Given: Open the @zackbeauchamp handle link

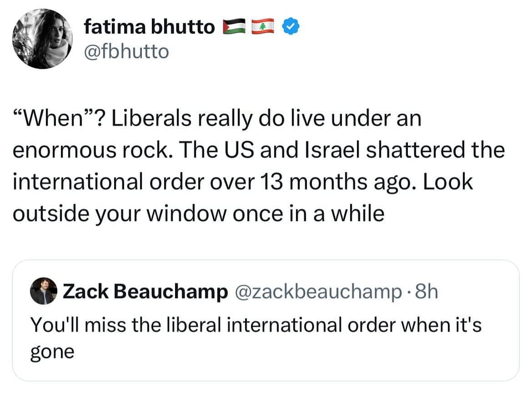Looking at the screenshot, I should click(315, 291).
